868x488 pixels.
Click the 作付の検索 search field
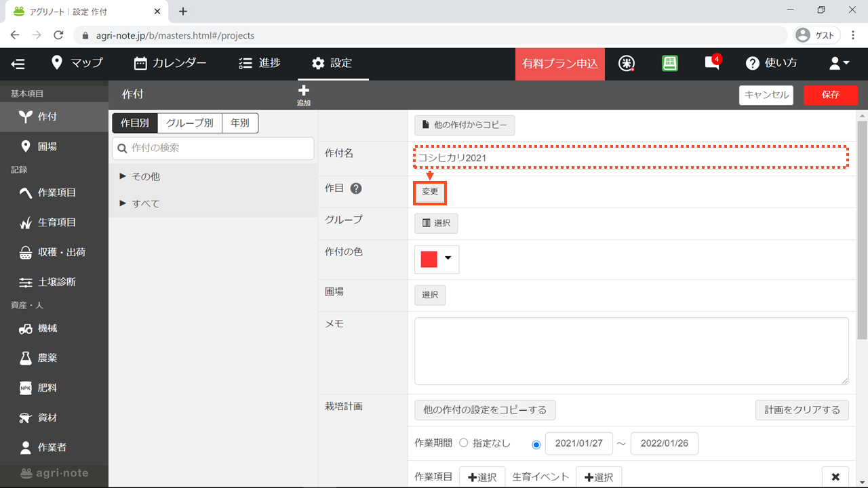click(213, 148)
